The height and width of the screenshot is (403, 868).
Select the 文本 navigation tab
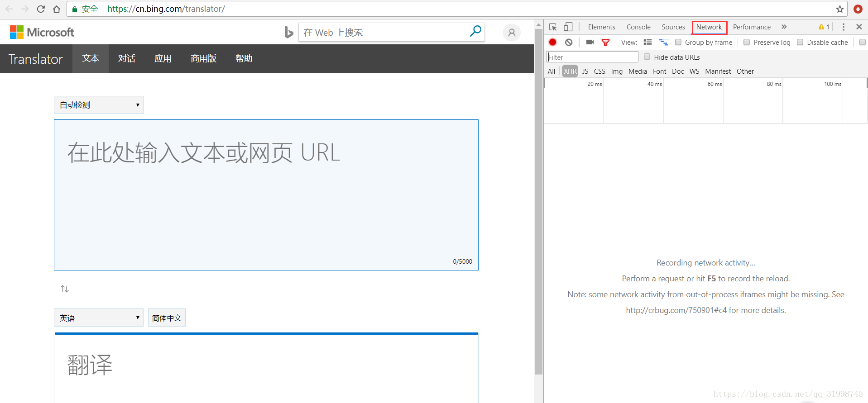[91, 58]
